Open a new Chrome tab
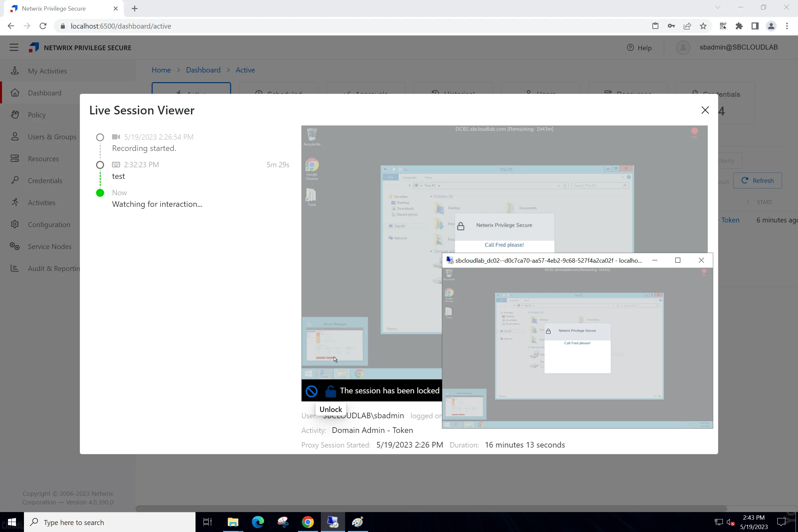 pyautogui.click(x=135, y=9)
